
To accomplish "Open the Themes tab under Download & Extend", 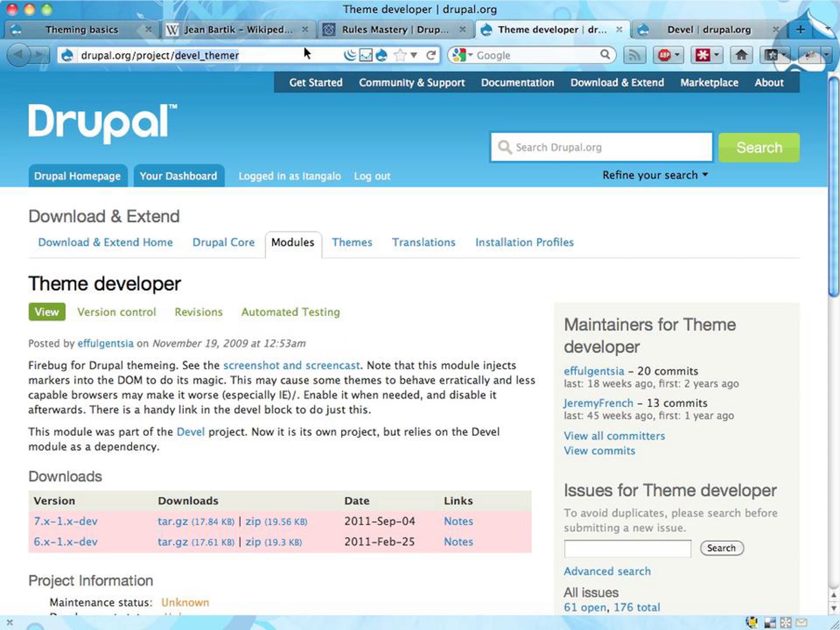I will [352, 242].
